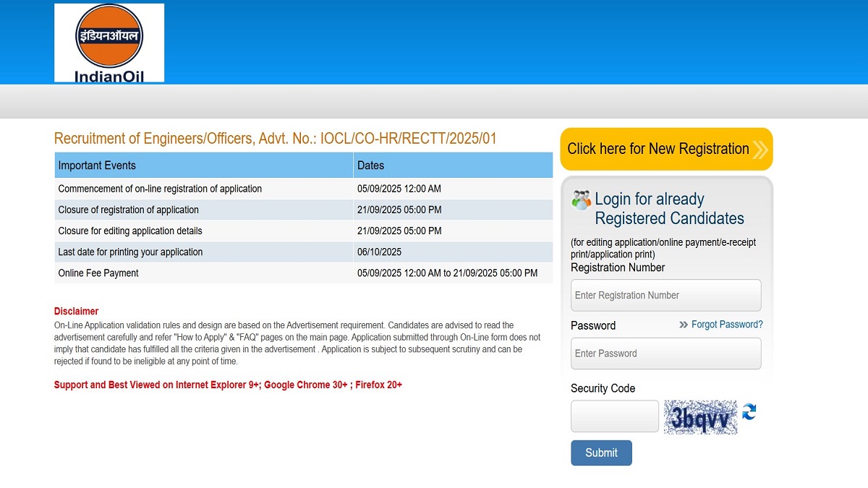This screenshot has width=868, height=488.
Task: Click the captcha image showing 3bqvv
Action: click(700, 416)
